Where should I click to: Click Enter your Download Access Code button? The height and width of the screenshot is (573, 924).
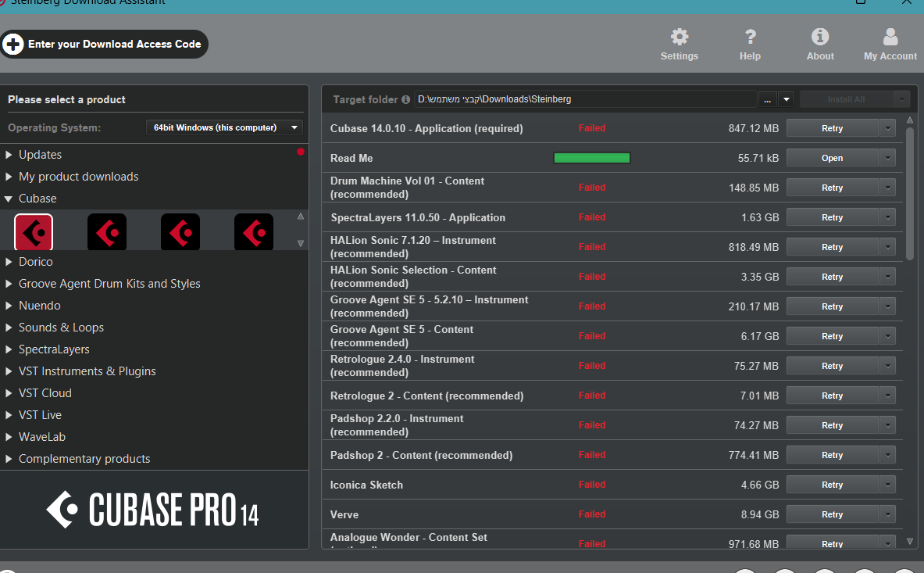tap(104, 45)
